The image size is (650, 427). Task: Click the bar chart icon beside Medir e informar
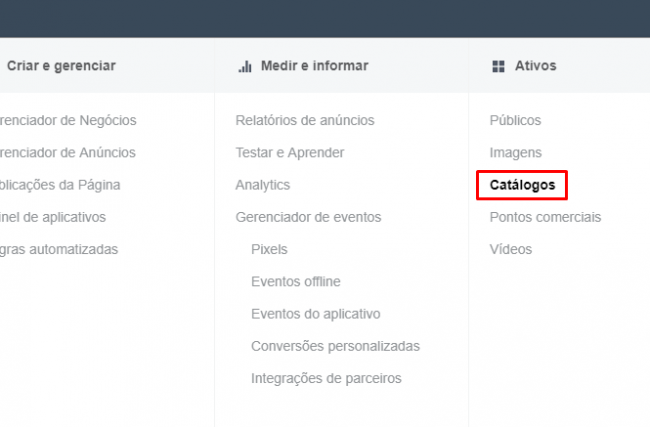[245, 66]
